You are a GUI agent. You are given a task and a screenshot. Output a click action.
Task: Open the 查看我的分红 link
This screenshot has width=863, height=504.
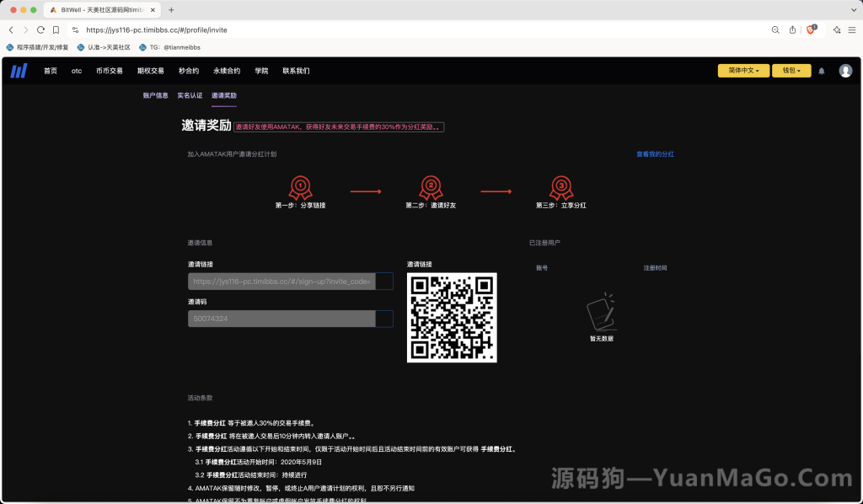coord(655,154)
